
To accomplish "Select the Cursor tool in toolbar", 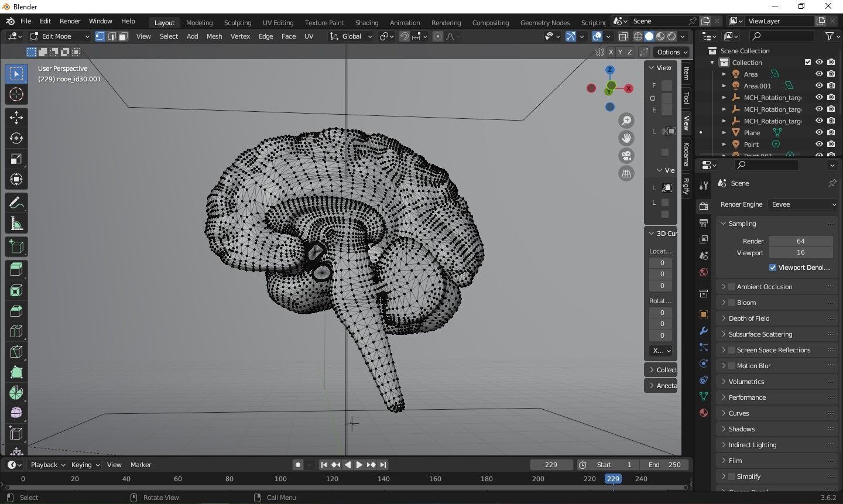I will (16, 94).
